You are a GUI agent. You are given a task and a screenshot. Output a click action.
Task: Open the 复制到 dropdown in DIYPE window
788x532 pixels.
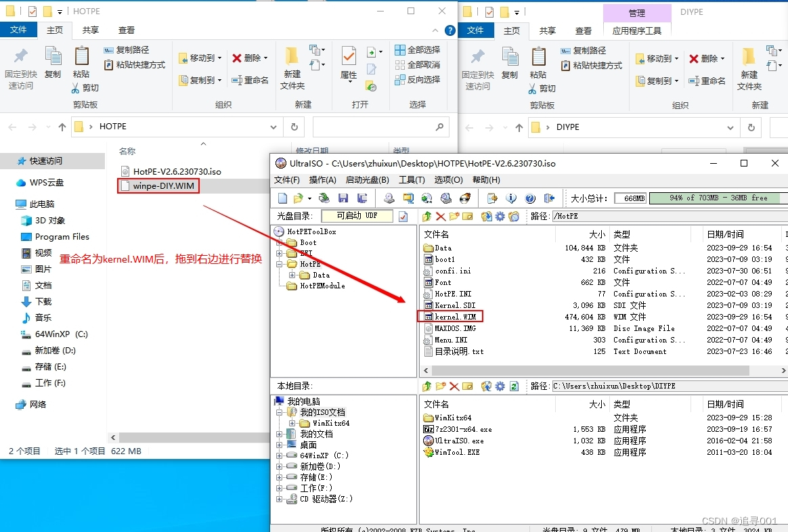(x=676, y=81)
